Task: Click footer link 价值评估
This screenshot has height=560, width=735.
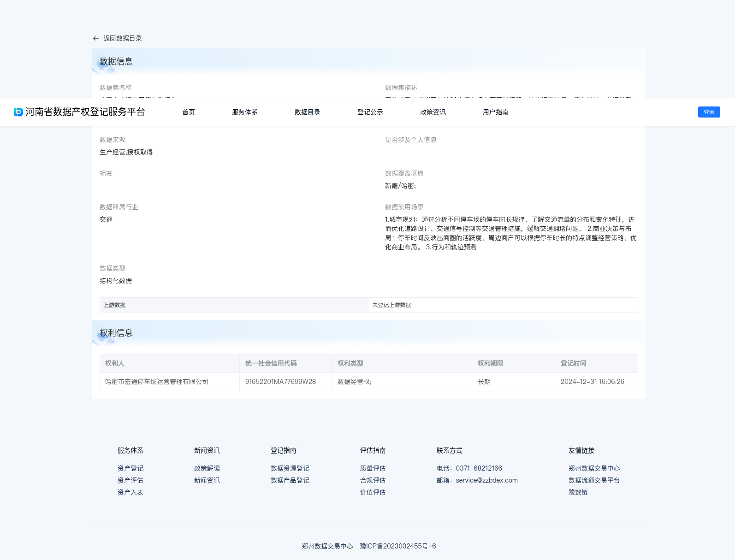Action: [373, 492]
